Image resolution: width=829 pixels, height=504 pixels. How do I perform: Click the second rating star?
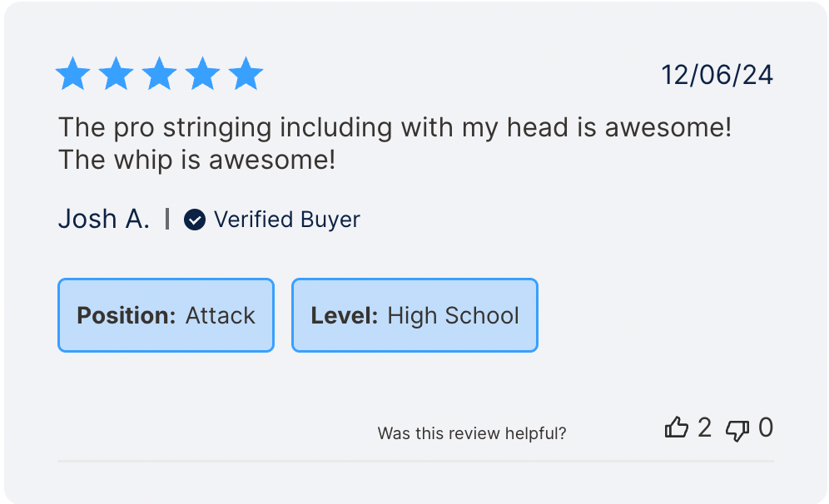tap(116, 74)
